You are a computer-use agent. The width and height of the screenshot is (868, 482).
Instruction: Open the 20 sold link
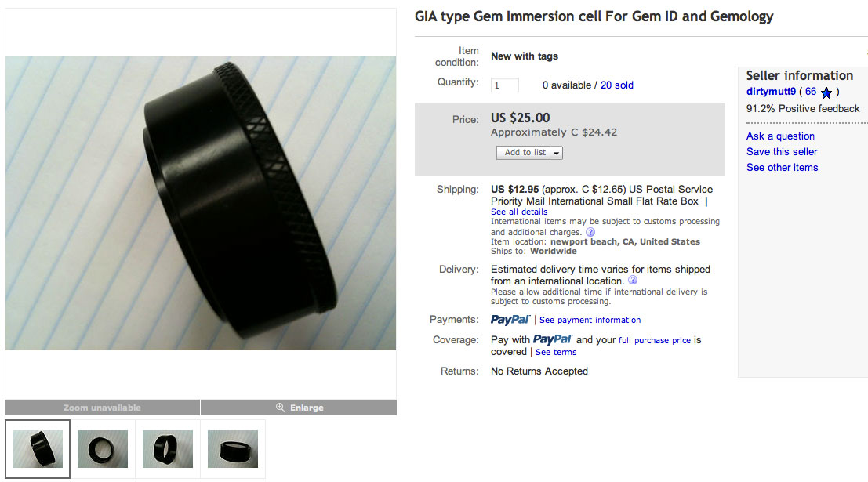click(616, 85)
